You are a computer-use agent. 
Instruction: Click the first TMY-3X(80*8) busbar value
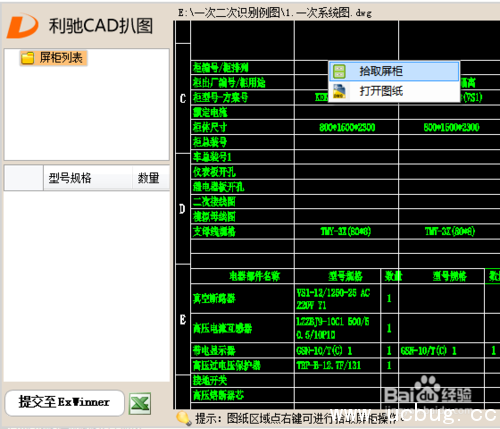346,231
